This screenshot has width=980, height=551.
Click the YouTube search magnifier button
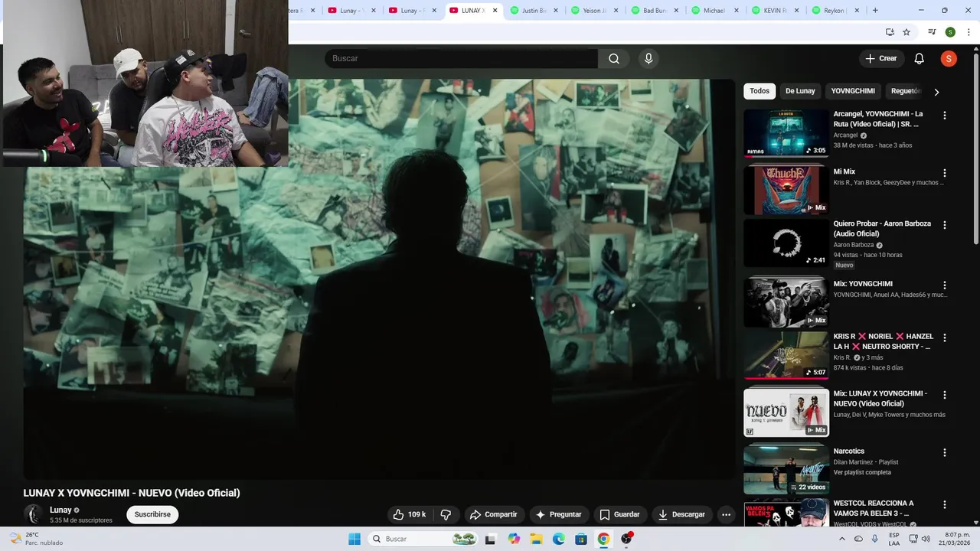tap(614, 59)
